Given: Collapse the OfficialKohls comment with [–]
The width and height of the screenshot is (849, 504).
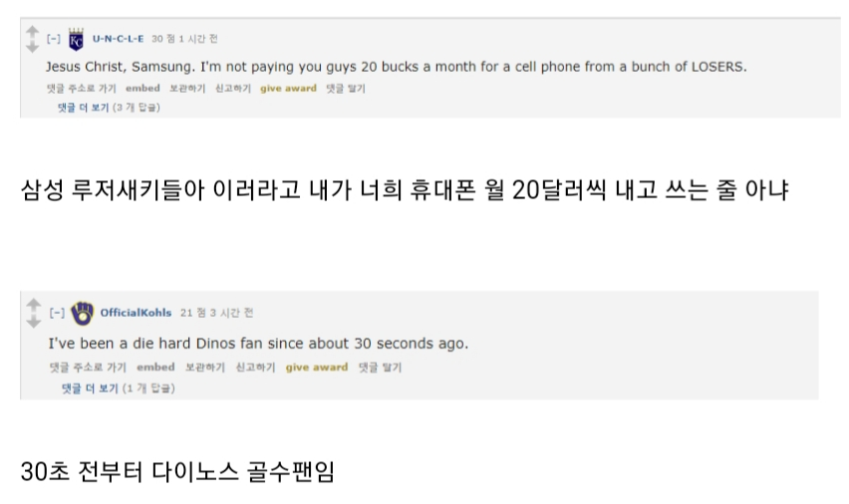Looking at the screenshot, I should click(58, 313).
